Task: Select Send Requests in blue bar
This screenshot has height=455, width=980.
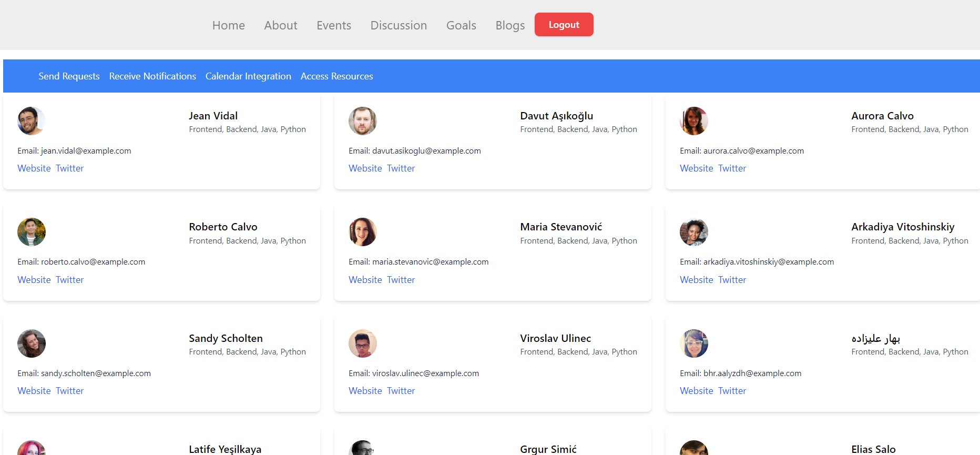Action: (x=69, y=76)
